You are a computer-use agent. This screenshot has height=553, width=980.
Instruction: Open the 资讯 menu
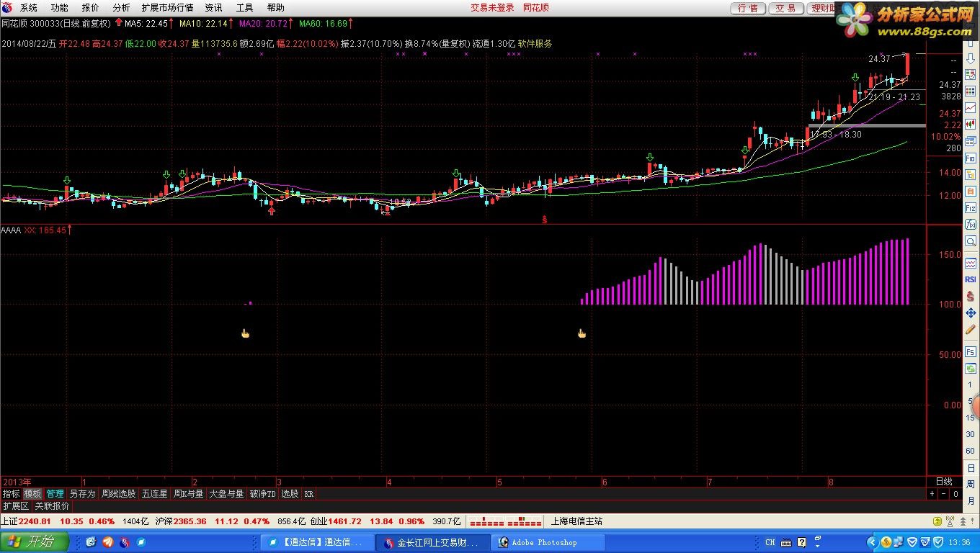pos(213,8)
